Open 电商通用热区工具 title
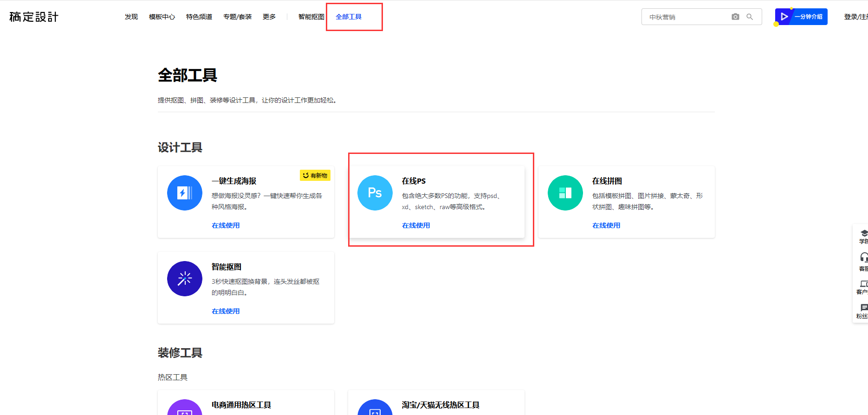Viewport: 868px width, 415px height. point(241,405)
